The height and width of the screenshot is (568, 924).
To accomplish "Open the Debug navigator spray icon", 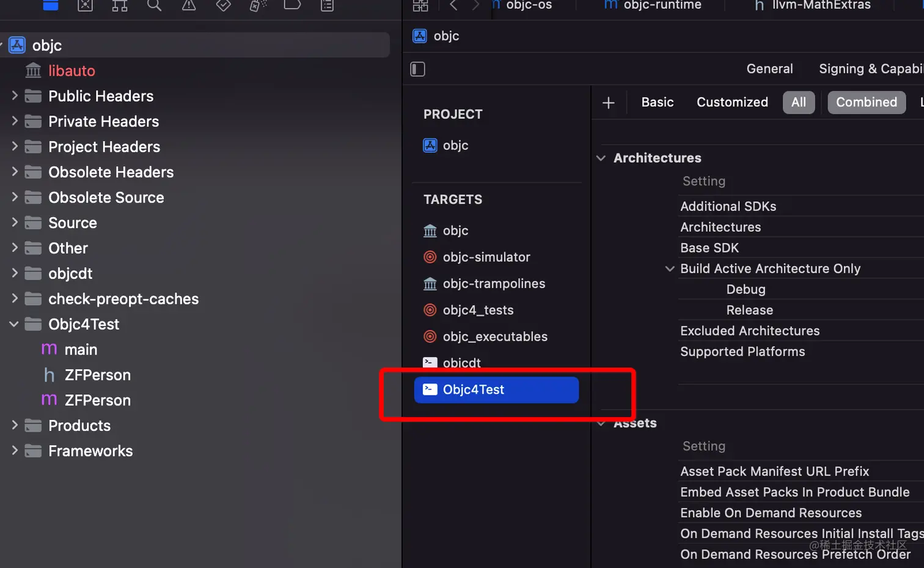I will tap(258, 6).
